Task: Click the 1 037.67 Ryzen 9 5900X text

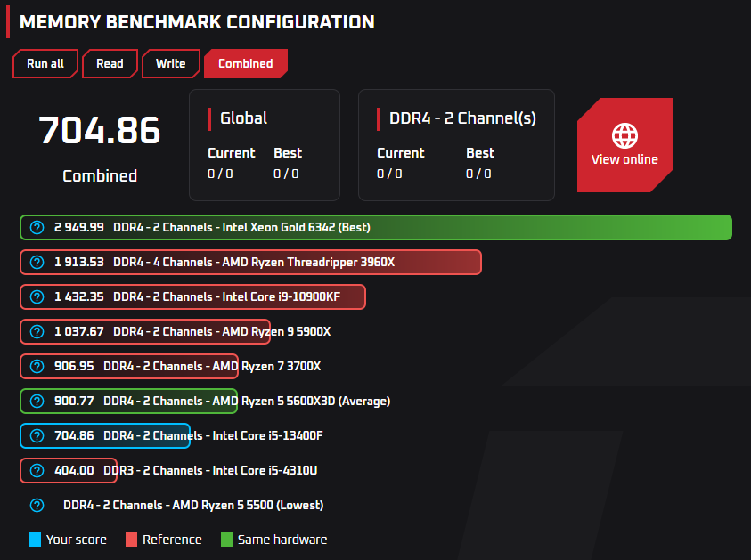Action: [x=192, y=332]
